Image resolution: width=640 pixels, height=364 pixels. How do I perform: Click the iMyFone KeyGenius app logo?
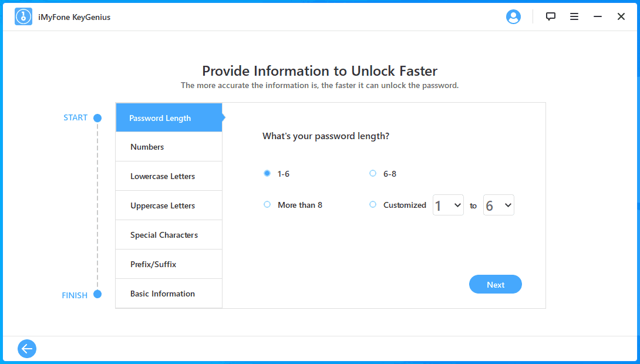pos(23,16)
